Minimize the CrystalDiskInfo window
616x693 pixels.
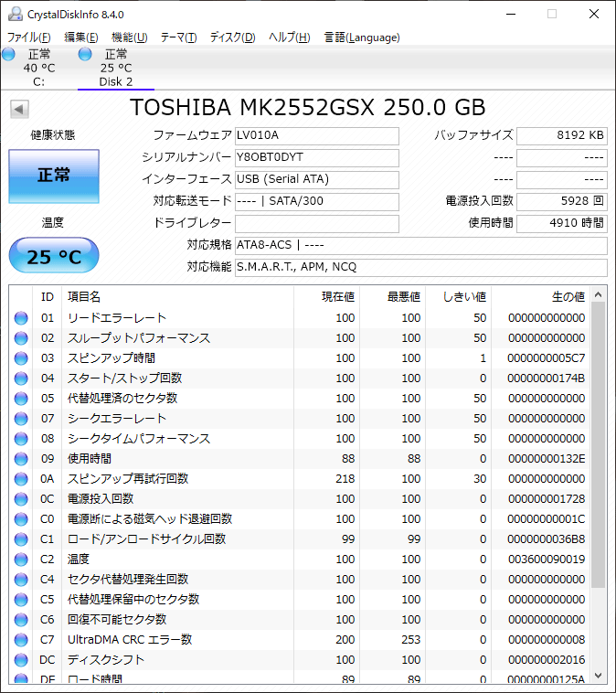[511, 14]
